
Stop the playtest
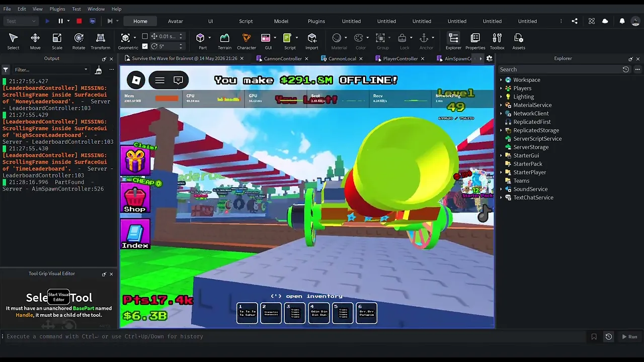click(x=79, y=21)
